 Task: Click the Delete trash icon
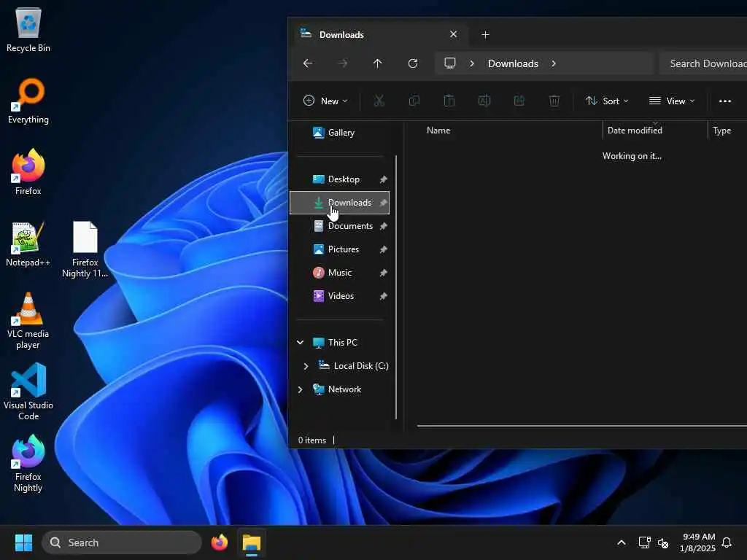click(554, 101)
